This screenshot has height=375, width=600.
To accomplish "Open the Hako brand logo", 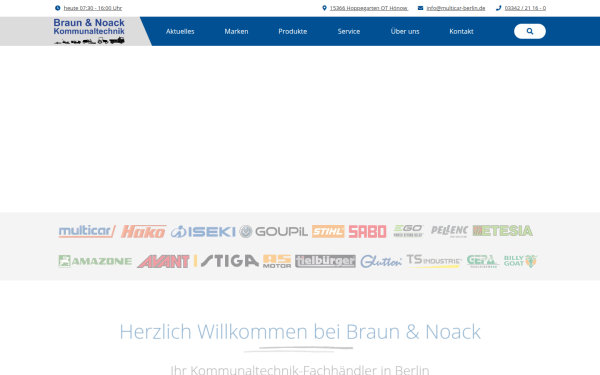I will click(x=143, y=232).
